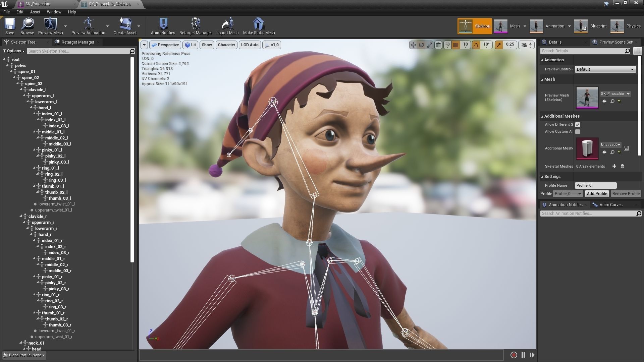The width and height of the screenshot is (644, 362).
Task: Open the Character viewport menu button
Action: click(226, 45)
